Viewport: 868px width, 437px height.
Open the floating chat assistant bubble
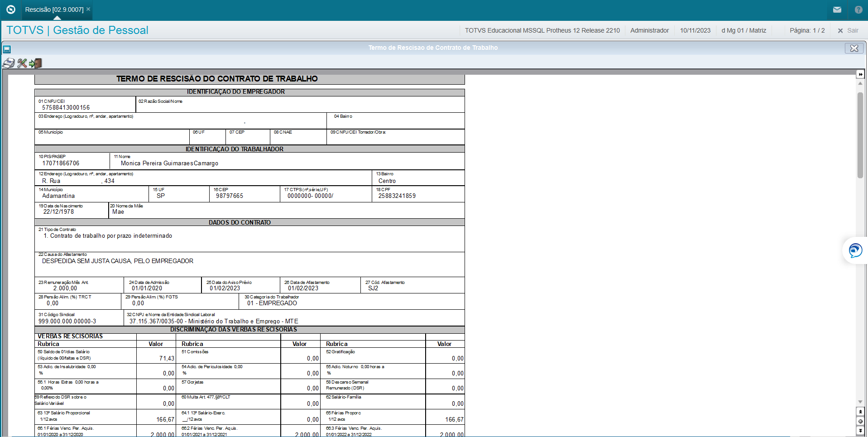pyautogui.click(x=855, y=250)
